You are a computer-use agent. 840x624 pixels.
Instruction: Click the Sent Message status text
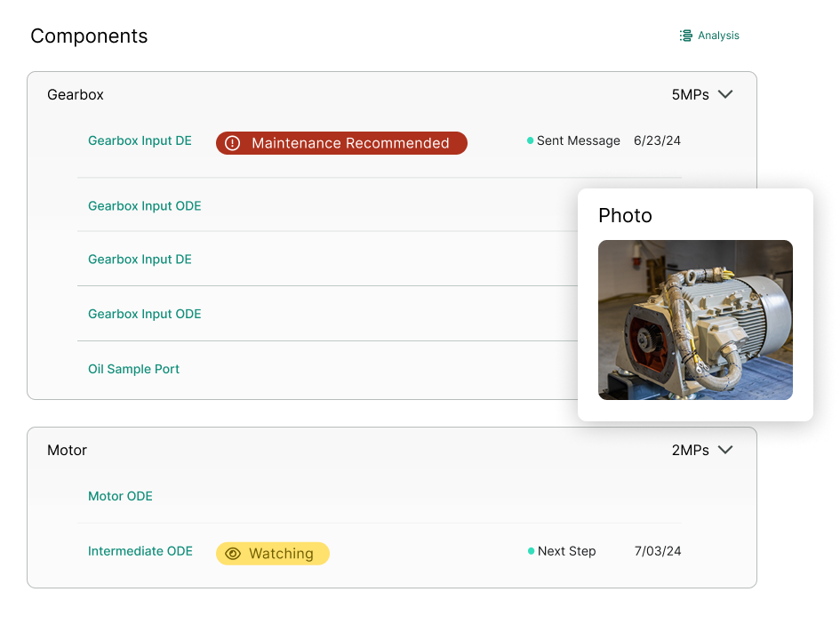(x=578, y=140)
